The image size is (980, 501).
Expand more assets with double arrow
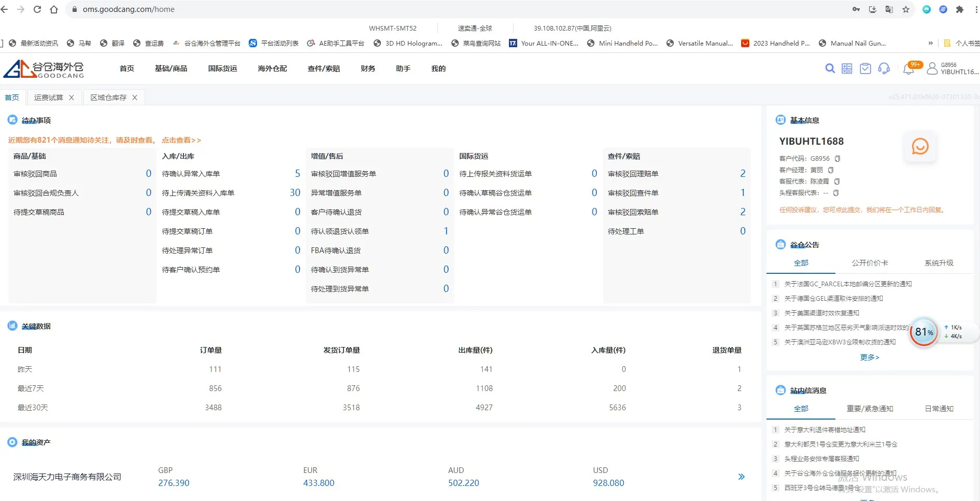(x=741, y=477)
